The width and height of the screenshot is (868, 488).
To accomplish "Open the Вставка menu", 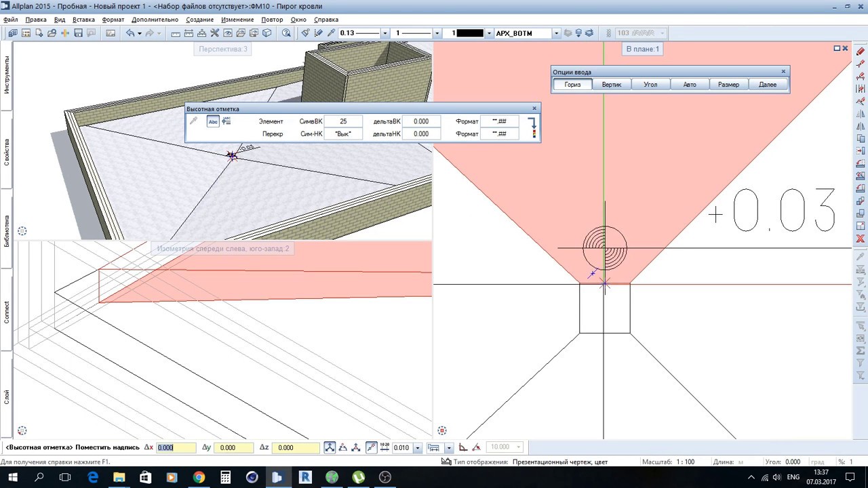I will 83,20.
